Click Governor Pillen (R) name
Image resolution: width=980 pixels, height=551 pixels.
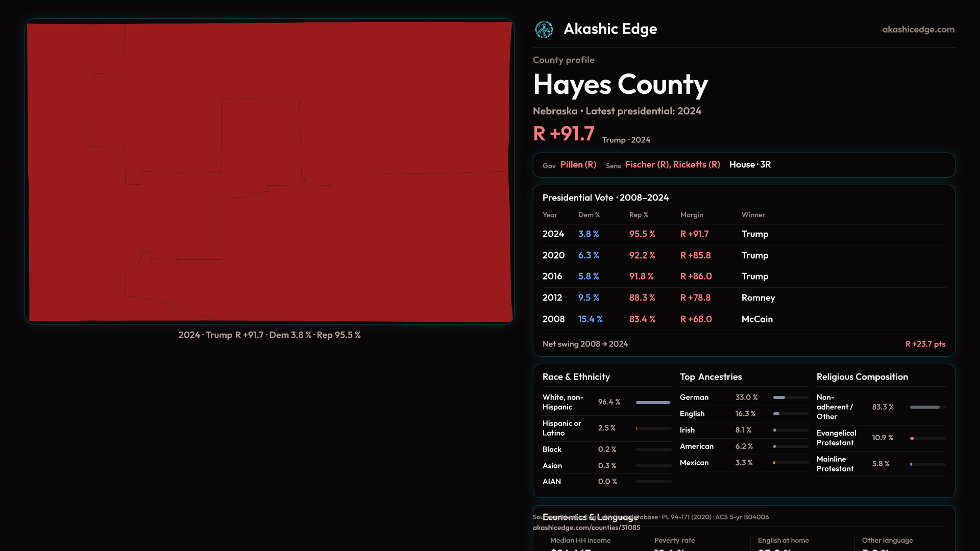tap(578, 165)
